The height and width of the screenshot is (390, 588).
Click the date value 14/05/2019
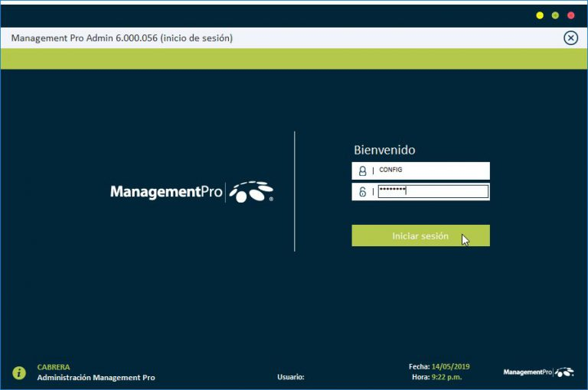click(450, 367)
